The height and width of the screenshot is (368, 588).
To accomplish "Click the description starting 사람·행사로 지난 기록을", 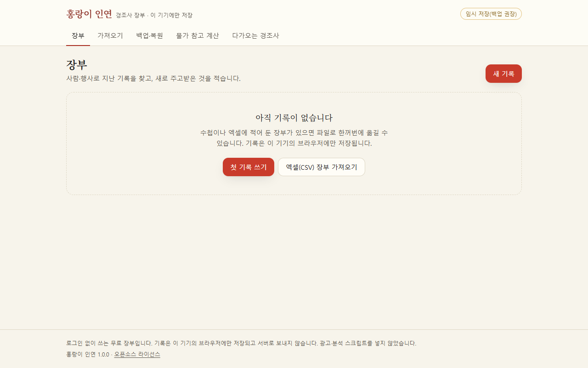I will [153, 78].
